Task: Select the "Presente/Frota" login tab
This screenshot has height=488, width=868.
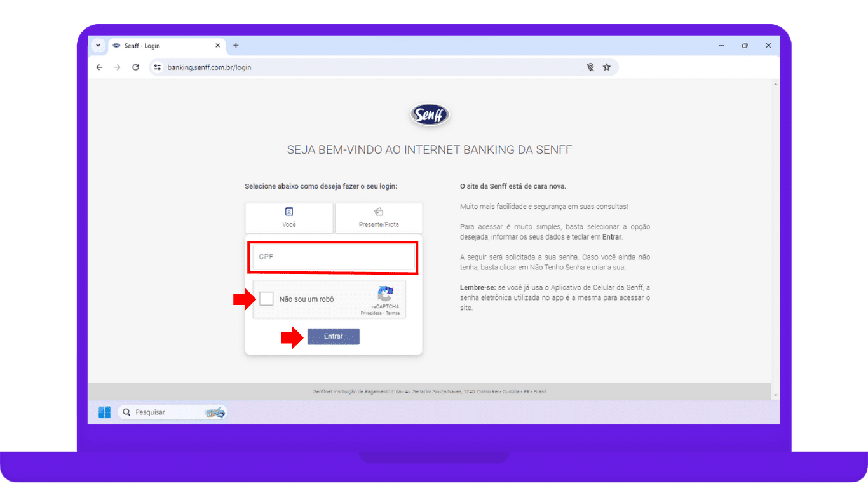Action: (x=379, y=218)
